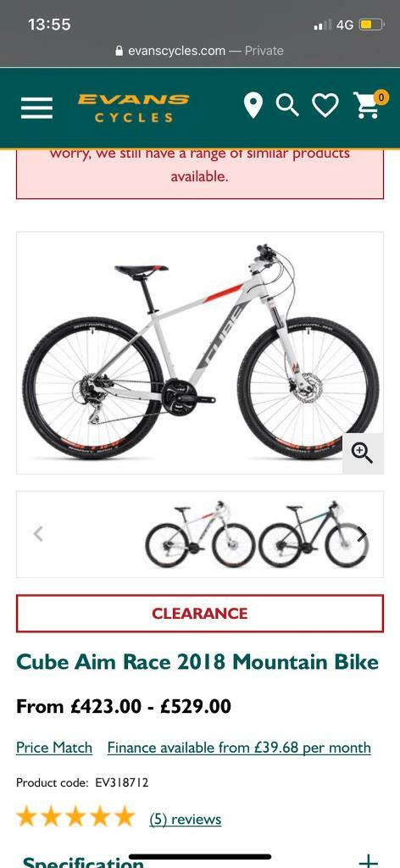Open the shopping cart icon
This screenshot has height=868, width=400.
click(x=369, y=104)
